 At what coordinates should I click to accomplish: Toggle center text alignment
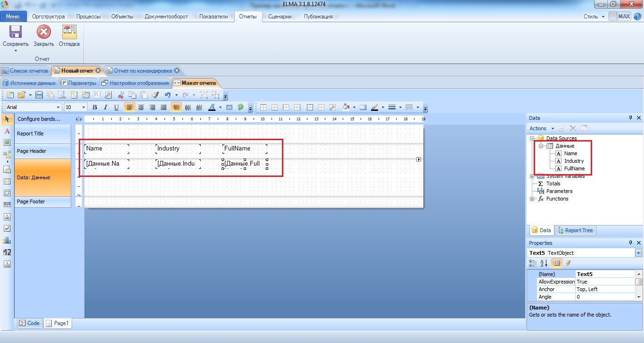[x=141, y=108]
